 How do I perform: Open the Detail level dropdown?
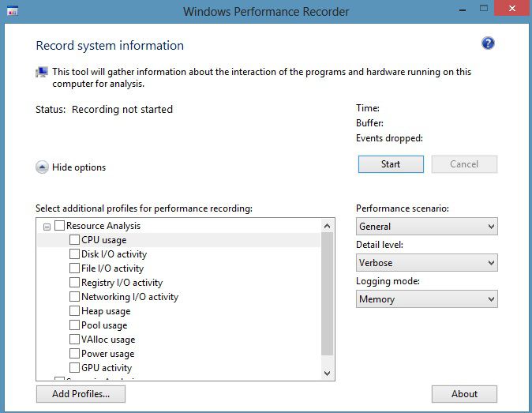tap(426, 263)
